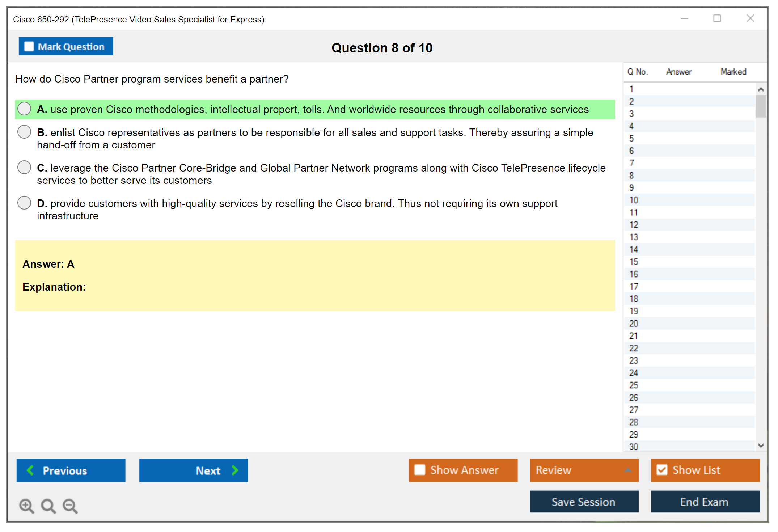Minimize the exam window

684,18
